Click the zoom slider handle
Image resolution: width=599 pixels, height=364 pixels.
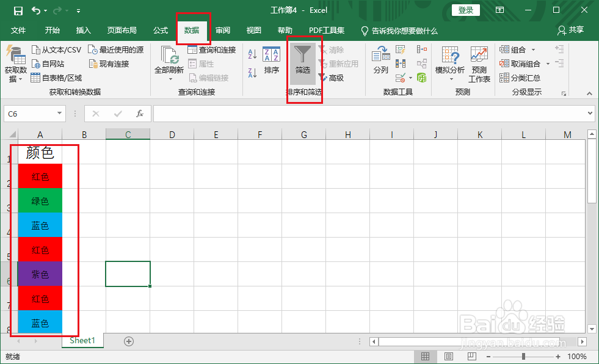(523, 356)
